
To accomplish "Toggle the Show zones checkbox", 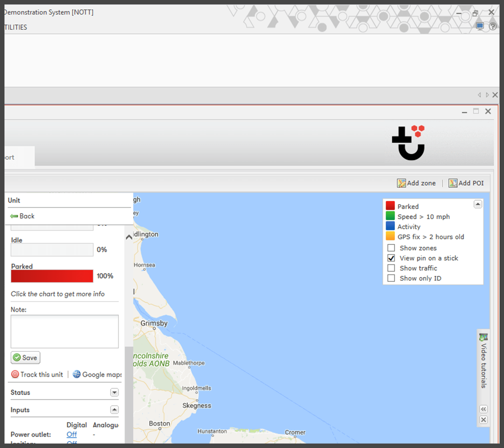I will pyautogui.click(x=390, y=248).
